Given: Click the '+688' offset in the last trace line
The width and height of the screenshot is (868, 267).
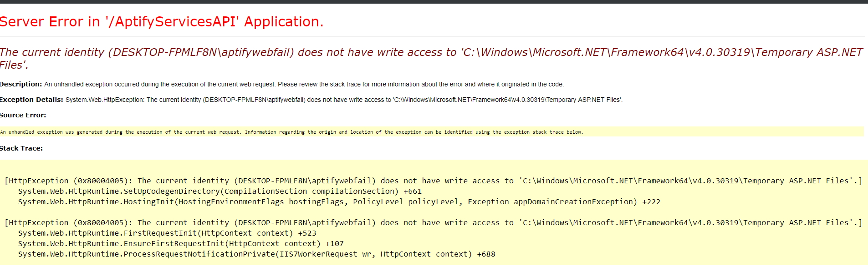Looking at the screenshot, I should (x=486, y=254).
